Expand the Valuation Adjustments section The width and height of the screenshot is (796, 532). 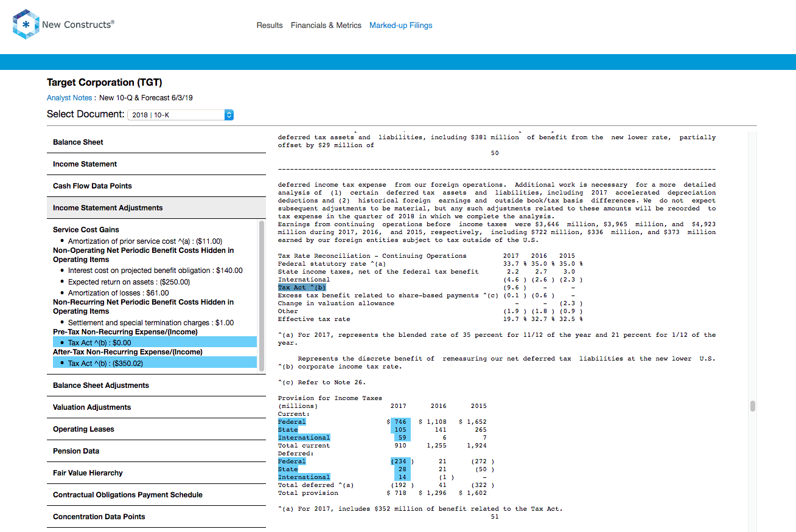click(x=156, y=407)
